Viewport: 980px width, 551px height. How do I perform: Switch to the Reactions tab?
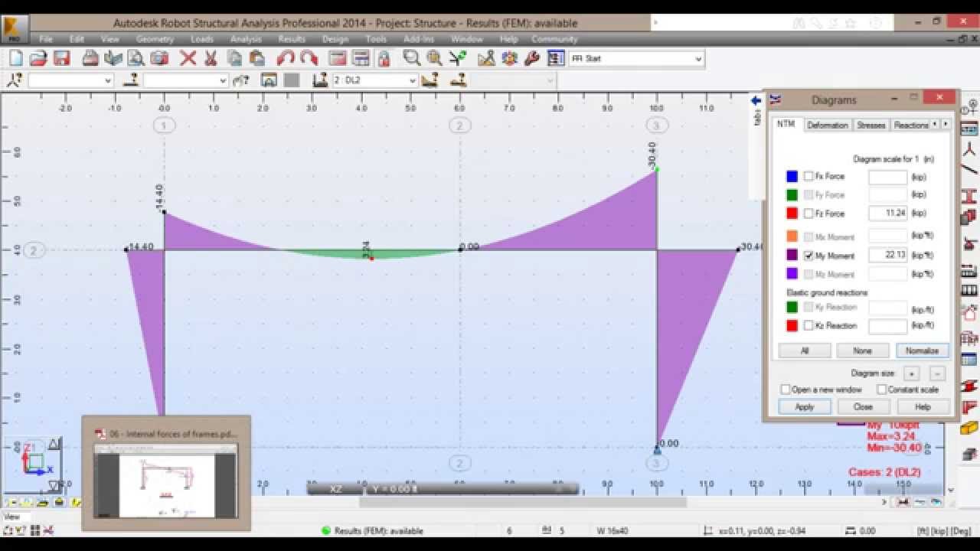[x=910, y=125]
